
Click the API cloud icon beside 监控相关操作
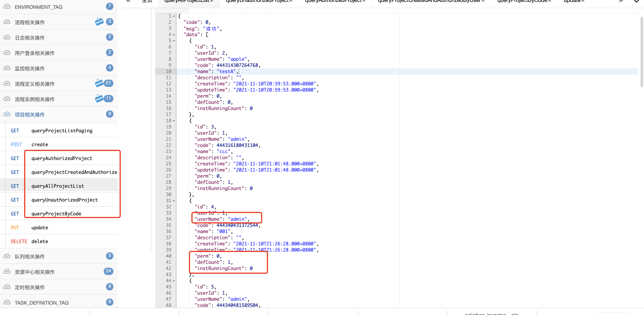(x=7, y=68)
